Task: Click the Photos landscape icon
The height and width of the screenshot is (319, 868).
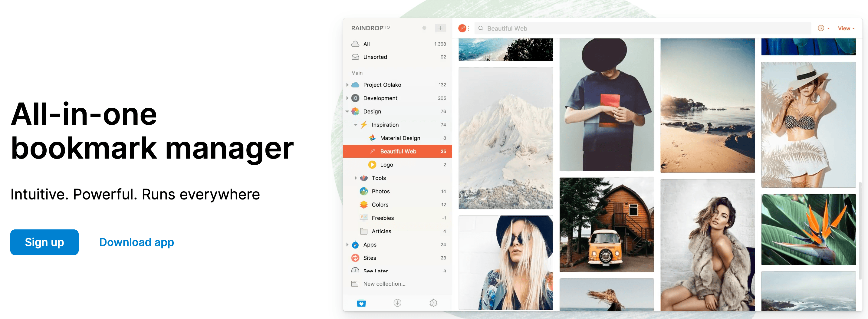Action: pyautogui.click(x=363, y=191)
